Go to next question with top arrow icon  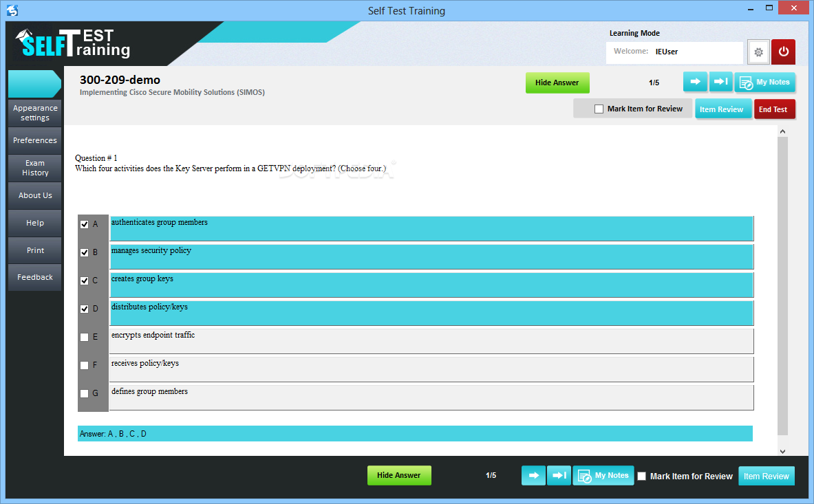(695, 81)
